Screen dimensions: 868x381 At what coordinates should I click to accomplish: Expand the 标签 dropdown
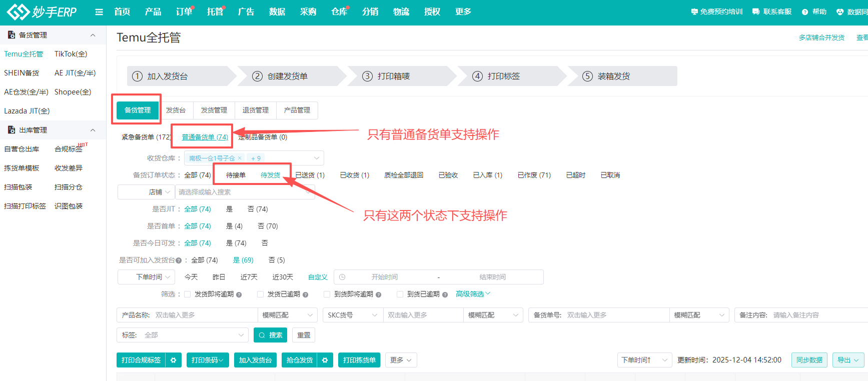point(183,335)
